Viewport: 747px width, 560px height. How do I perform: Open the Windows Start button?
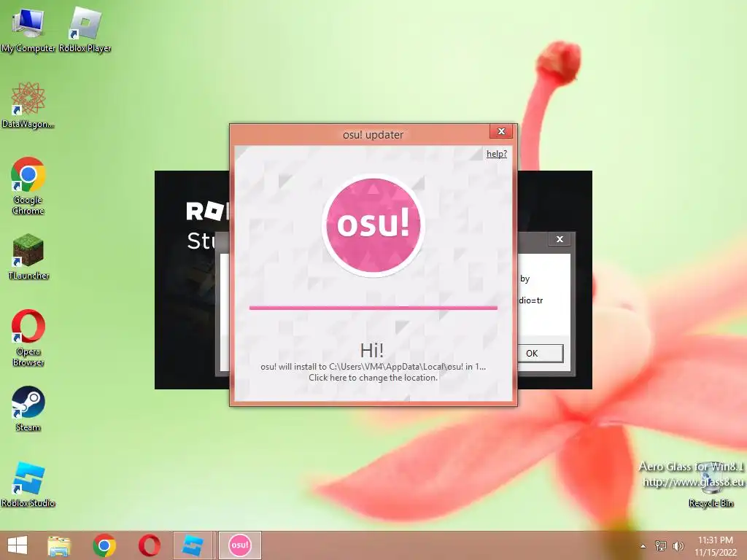[18, 545]
